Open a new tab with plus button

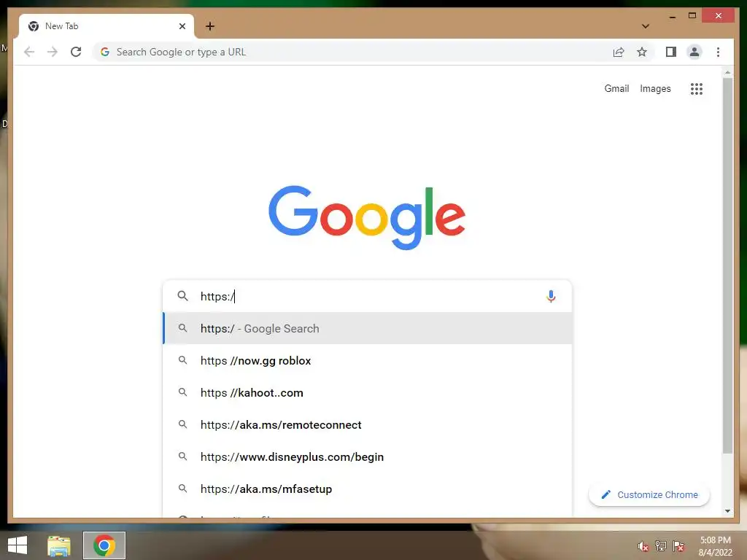coord(210,26)
